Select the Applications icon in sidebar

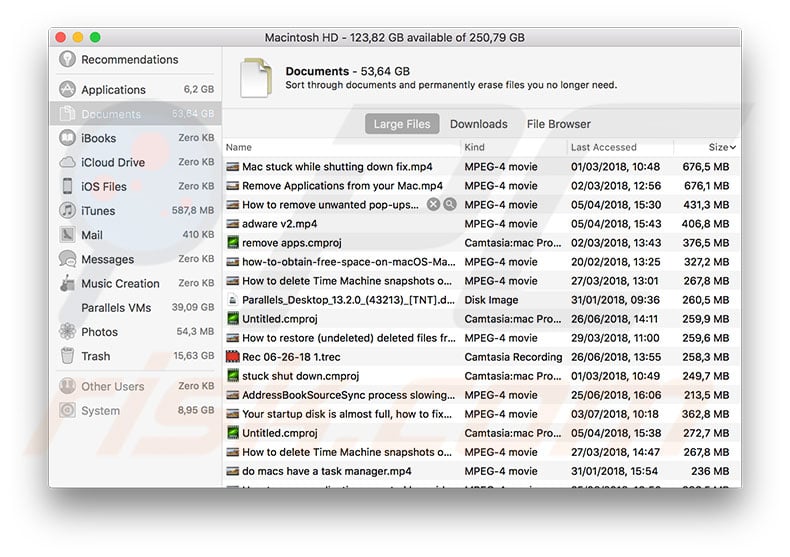click(67, 89)
